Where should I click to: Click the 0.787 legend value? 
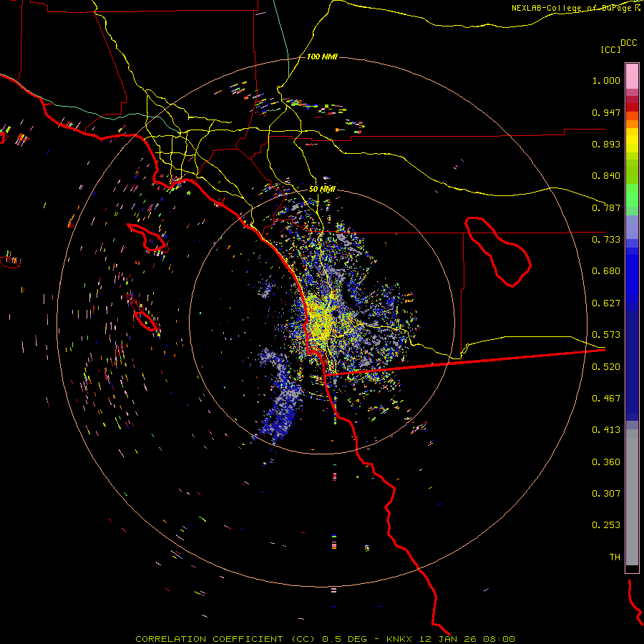[606, 208]
